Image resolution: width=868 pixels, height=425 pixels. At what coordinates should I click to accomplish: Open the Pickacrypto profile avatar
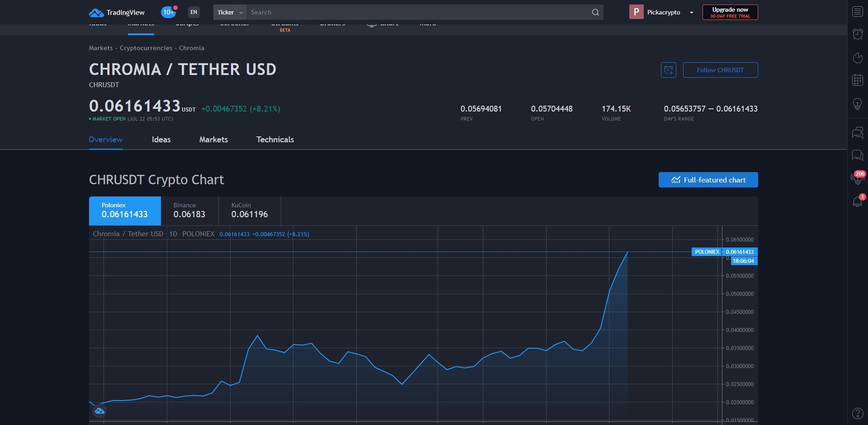(636, 12)
